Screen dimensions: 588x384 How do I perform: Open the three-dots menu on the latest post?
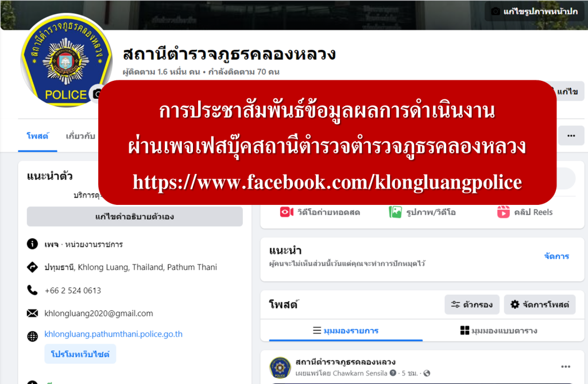click(566, 367)
